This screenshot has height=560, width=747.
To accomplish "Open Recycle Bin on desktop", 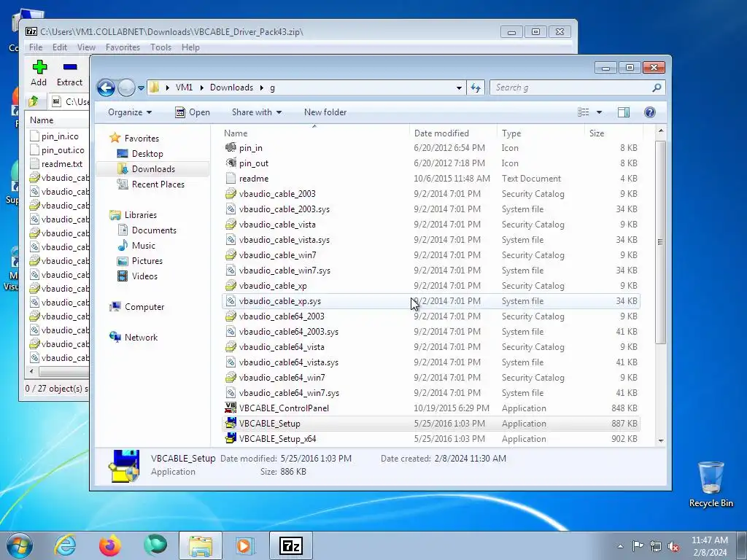I will click(711, 484).
